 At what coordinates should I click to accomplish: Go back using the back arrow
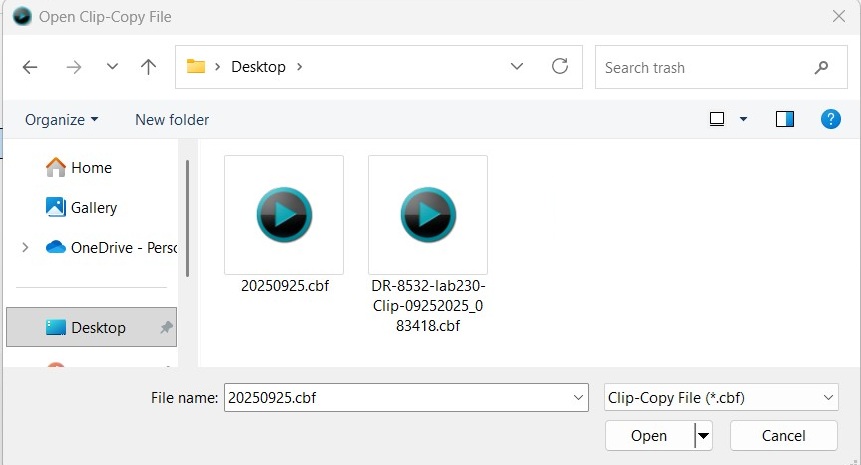30,67
